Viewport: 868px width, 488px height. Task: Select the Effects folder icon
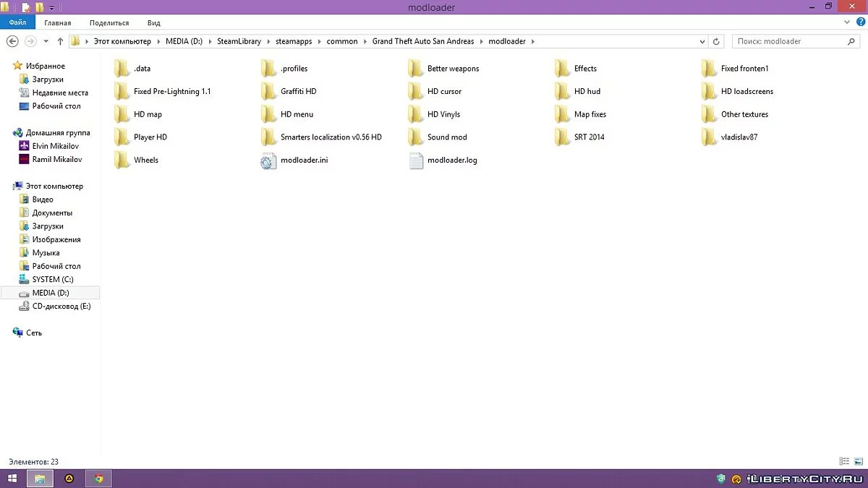click(562, 69)
